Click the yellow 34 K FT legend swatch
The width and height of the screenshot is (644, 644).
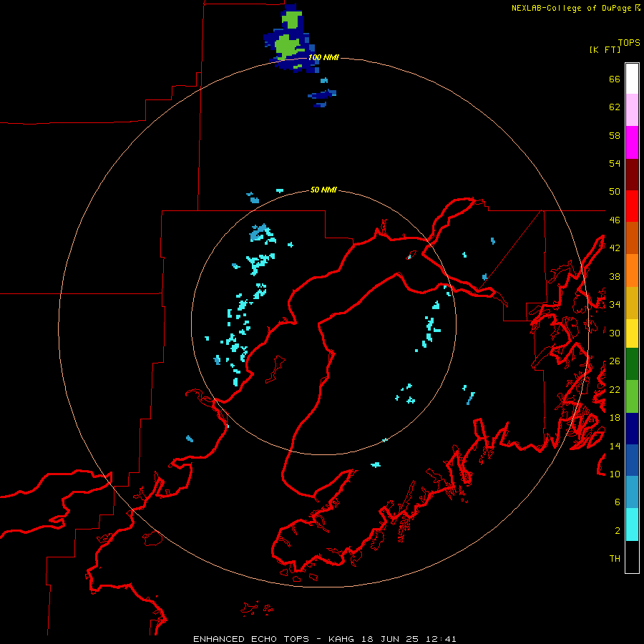pos(632,333)
